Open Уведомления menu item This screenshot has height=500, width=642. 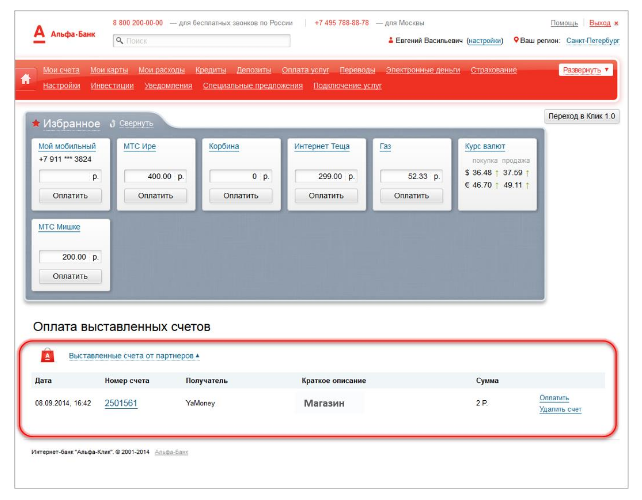168,86
